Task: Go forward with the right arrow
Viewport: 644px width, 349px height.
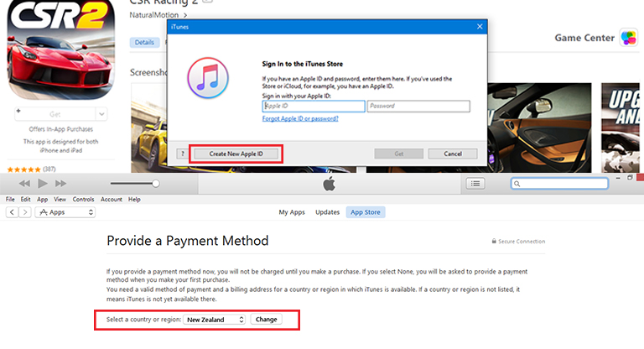Action: coord(25,212)
